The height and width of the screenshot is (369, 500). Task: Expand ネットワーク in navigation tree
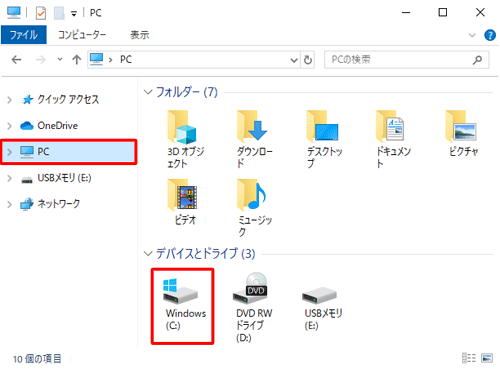pyautogui.click(x=9, y=204)
